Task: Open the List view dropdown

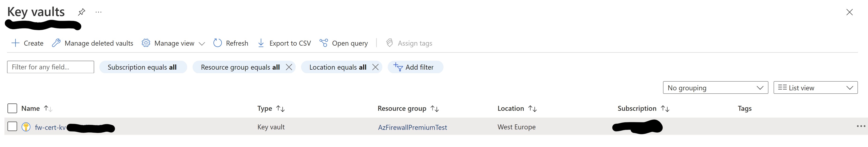Action: (815, 88)
